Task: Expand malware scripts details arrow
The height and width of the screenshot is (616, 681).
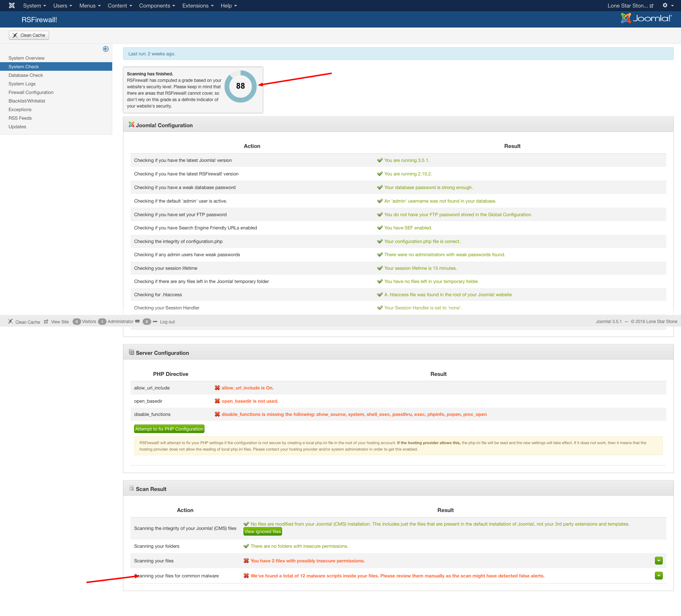Action: [659, 576]
